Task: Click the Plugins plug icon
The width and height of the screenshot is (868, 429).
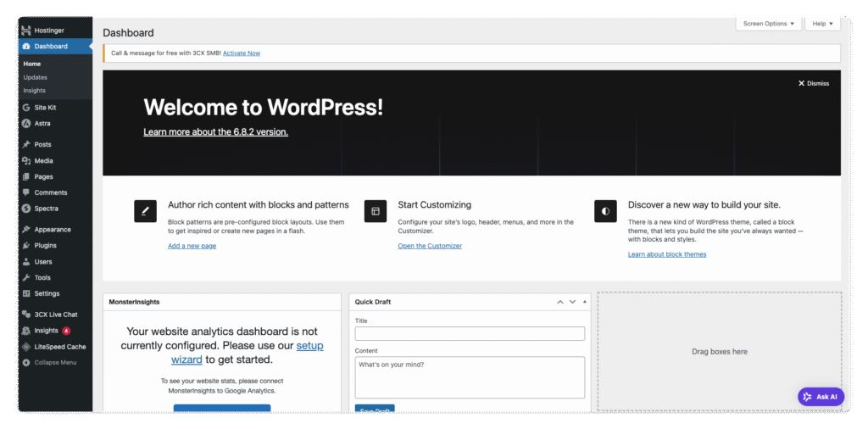Action: [26, 245]
